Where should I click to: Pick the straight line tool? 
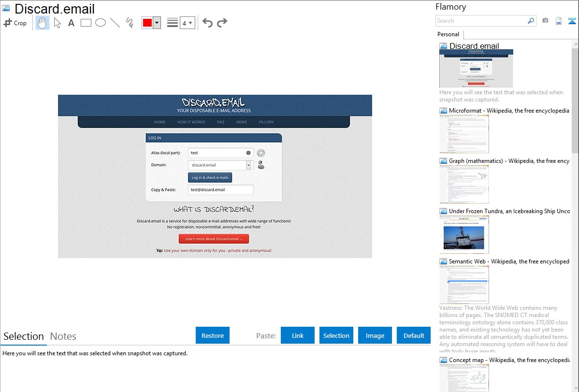[x=115, y=23]
